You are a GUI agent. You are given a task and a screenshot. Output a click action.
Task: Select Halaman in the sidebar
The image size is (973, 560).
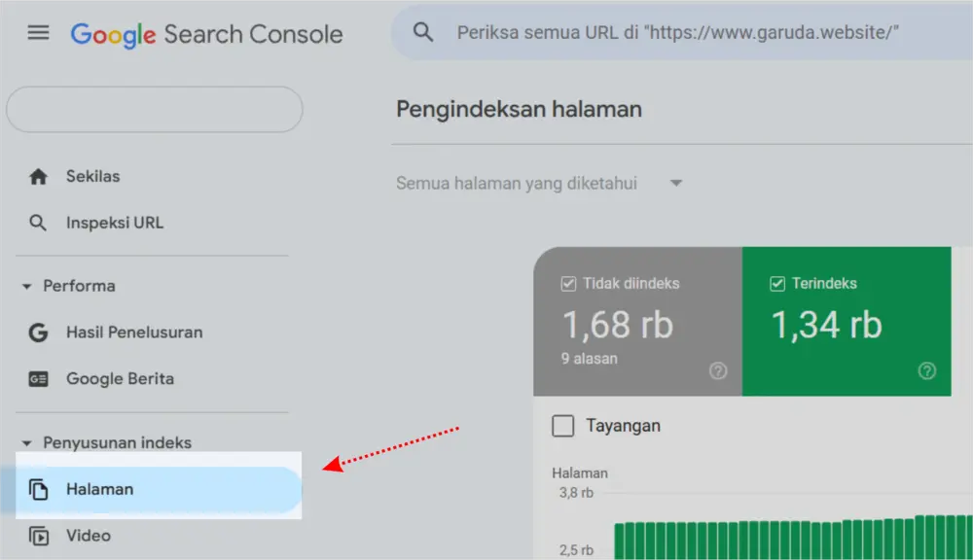pyautogui.click(x=152, y=489)
